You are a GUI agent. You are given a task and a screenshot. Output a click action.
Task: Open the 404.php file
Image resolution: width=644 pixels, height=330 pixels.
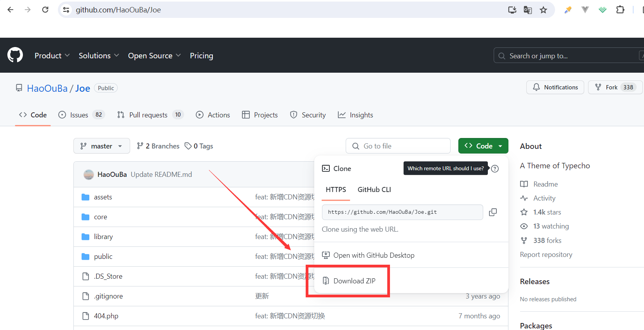pos(106,316)
